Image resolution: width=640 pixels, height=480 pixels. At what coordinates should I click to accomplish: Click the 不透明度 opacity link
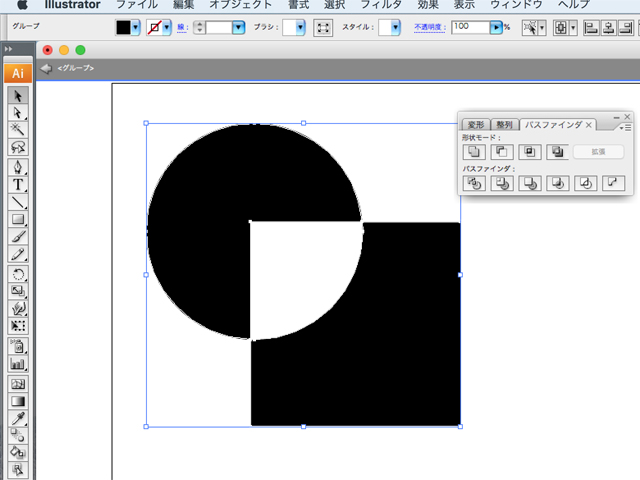click(430, 27)
